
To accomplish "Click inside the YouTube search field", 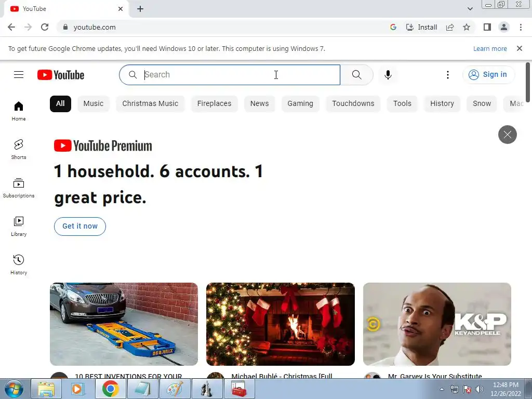I will [x=230, y=75].
